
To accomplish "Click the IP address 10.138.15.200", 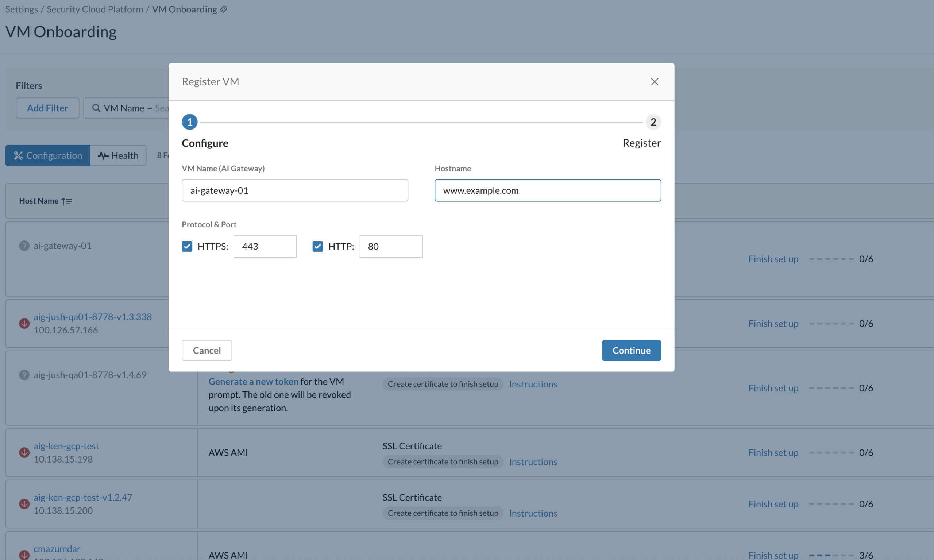I will click(x=63, y=510).
